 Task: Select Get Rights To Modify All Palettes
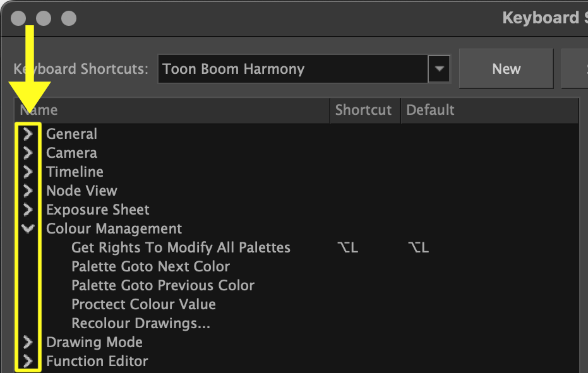point(181,247)
